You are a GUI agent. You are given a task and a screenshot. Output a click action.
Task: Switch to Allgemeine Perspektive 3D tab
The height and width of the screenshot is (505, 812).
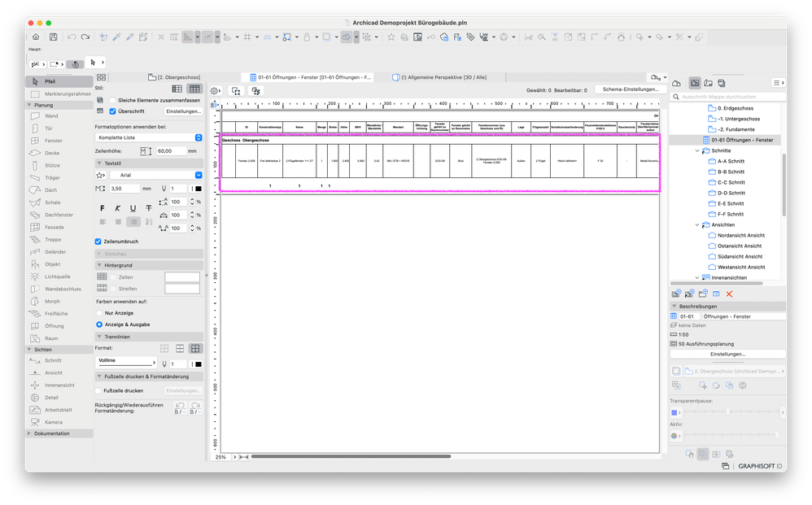coord(439,77)
